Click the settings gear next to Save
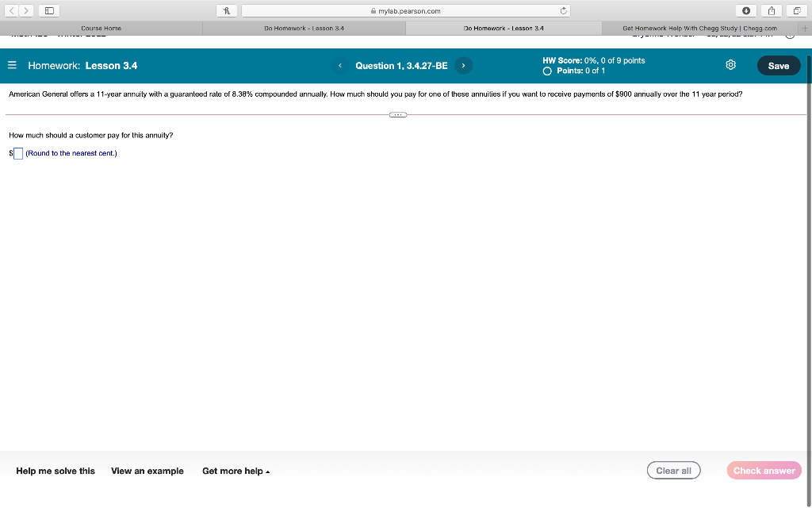This screenshot has width=812, height=508. point(730,66)
